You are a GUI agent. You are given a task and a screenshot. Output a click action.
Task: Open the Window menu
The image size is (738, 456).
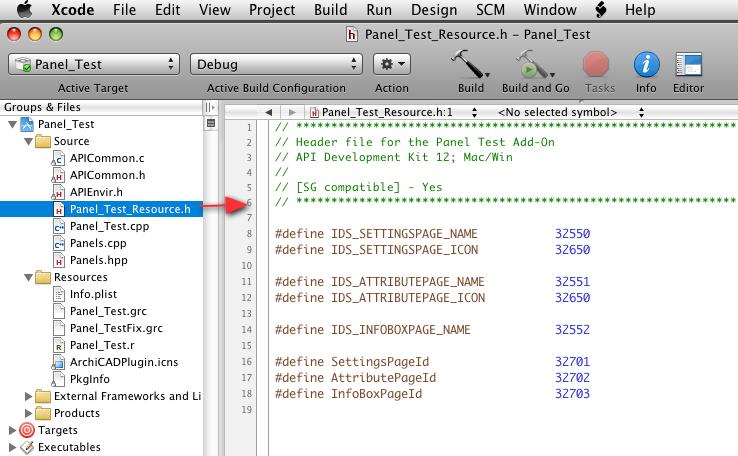coord(550,10)
